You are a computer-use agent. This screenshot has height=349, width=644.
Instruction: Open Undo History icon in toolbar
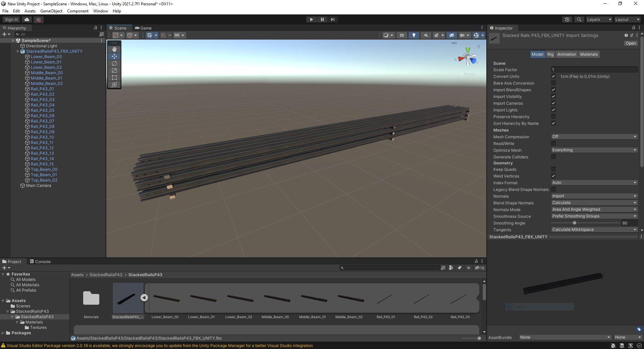point(567,19)
